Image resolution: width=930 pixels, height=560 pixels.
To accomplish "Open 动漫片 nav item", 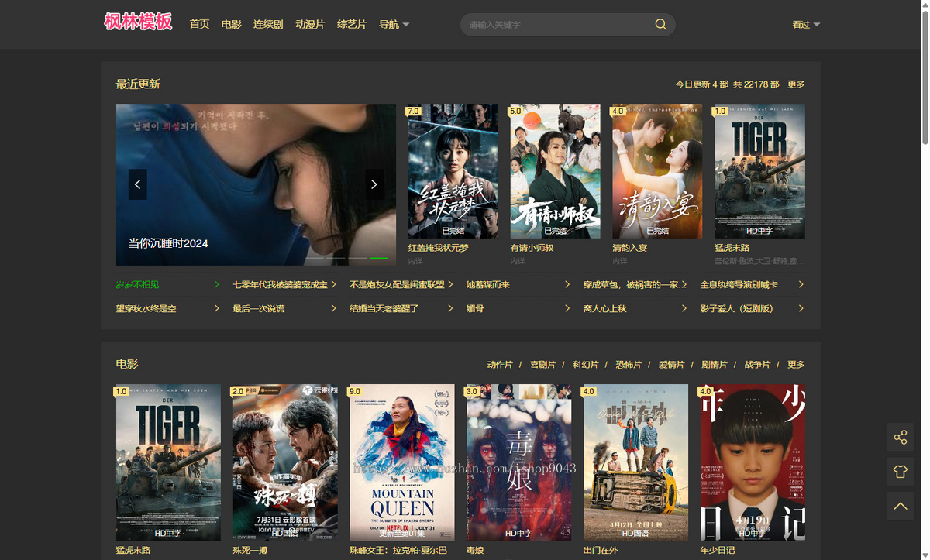I will coord(310,24).
